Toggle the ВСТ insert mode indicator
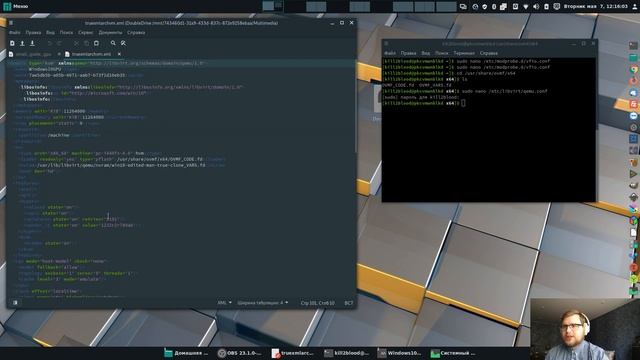 pos(349,303)
